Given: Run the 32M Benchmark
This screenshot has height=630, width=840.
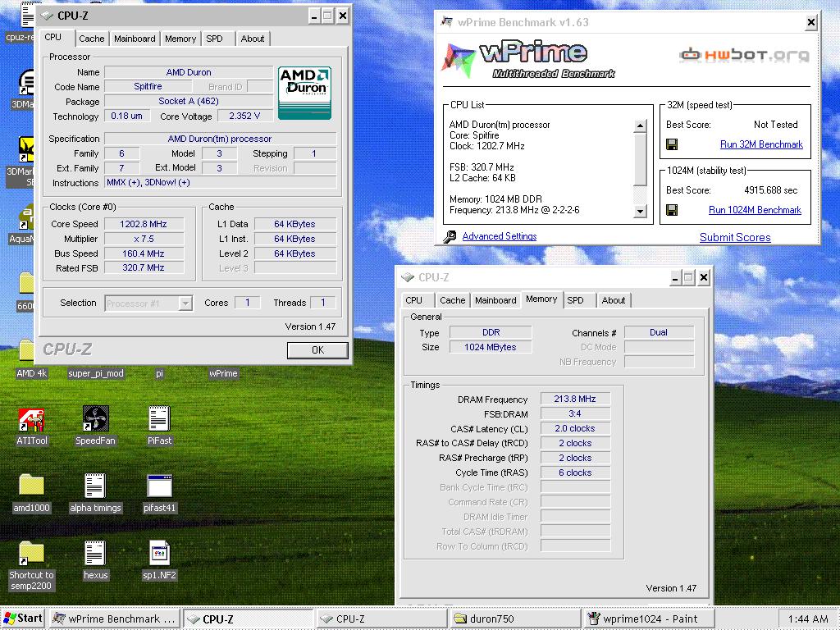Looking at the screenshot, I should [x=761, y=144].
